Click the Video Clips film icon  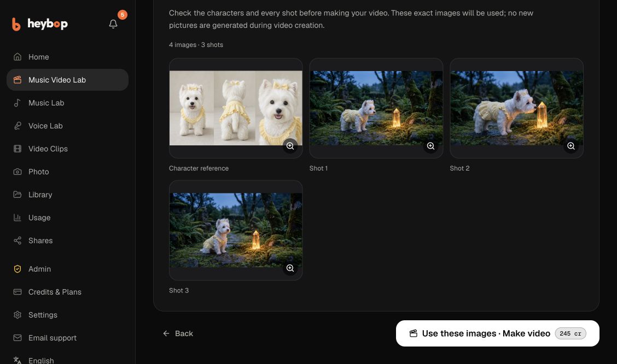click(18, 149)
